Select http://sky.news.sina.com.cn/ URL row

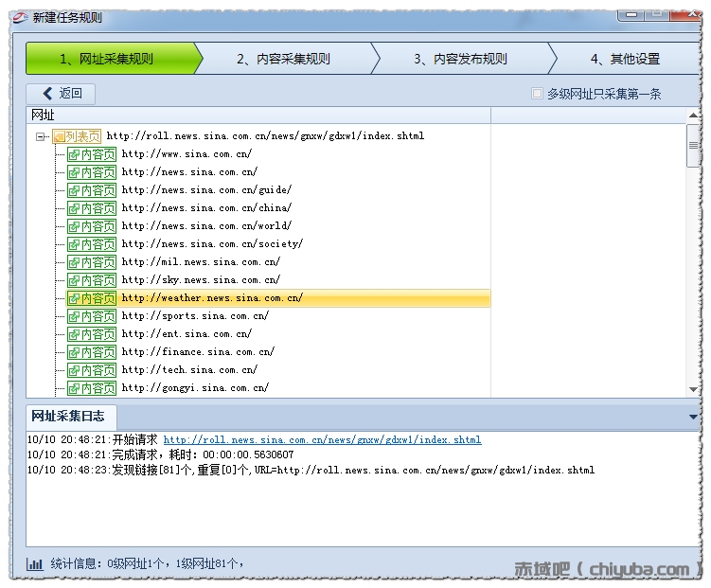pyautogui.click(x=201, y=280)
